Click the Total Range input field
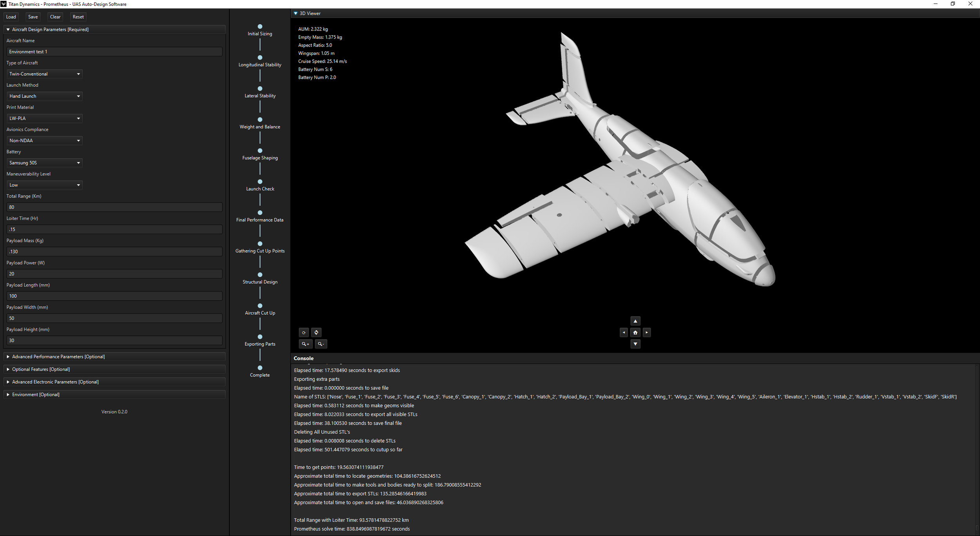980x536 pixels. point(114,207)
